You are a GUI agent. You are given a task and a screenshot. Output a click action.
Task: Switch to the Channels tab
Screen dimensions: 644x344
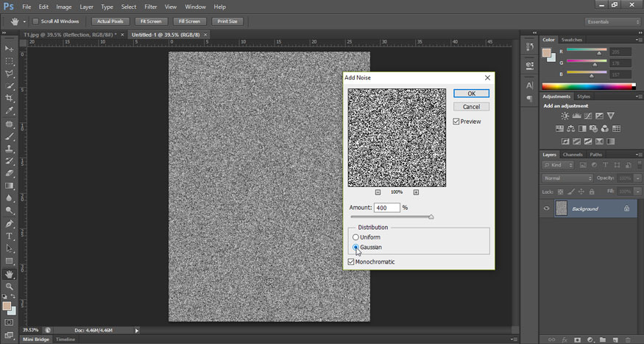[573, 155]
